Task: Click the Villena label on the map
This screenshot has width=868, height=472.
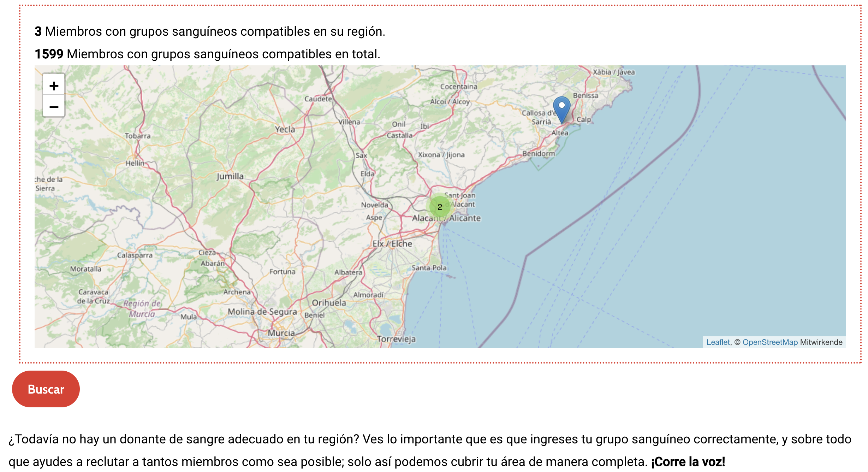Action: click(349, 122)
